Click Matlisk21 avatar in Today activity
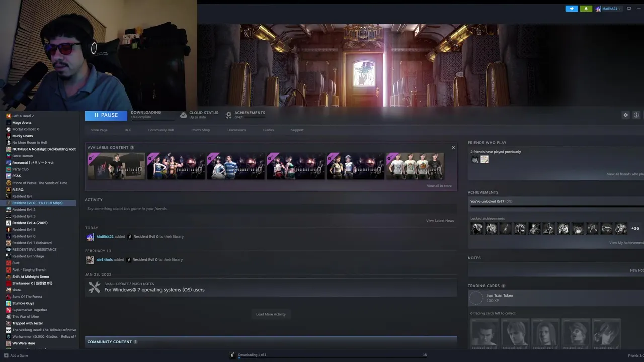644x362 pixels. point(90,237)
